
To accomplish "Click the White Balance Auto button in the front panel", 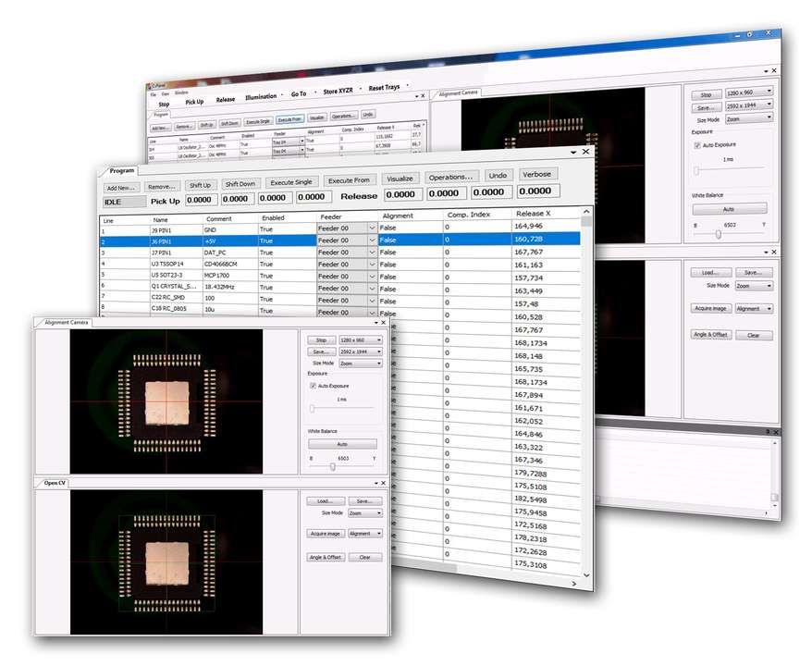I will (x=342, y=444).
